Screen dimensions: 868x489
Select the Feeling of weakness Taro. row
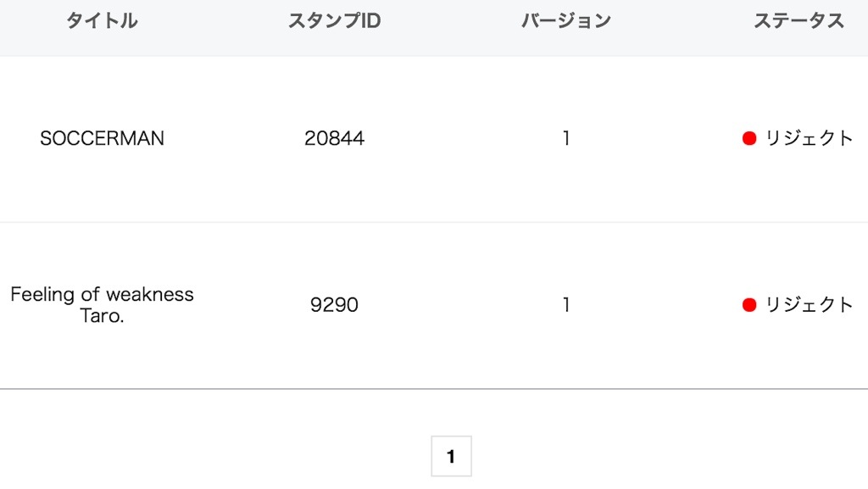point(434,306)
